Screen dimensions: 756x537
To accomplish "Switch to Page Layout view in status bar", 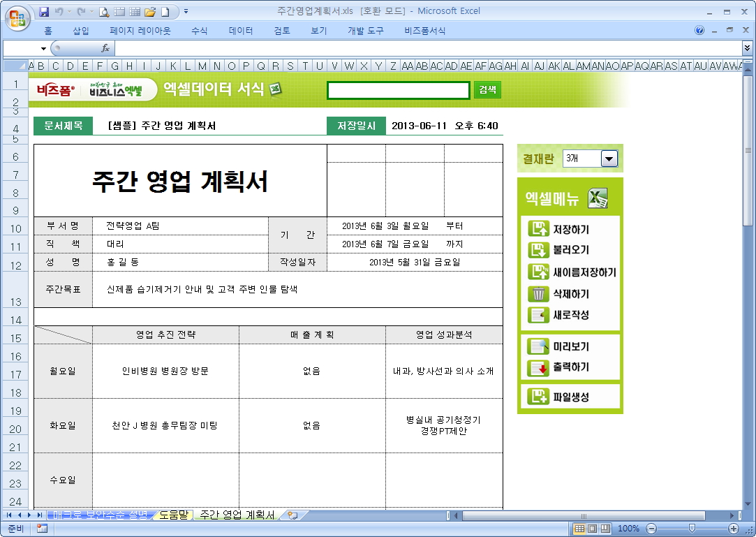I will (593, 529).
